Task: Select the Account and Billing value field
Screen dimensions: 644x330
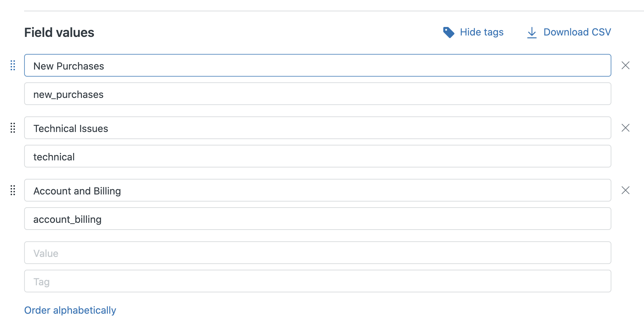Action: 318,190
